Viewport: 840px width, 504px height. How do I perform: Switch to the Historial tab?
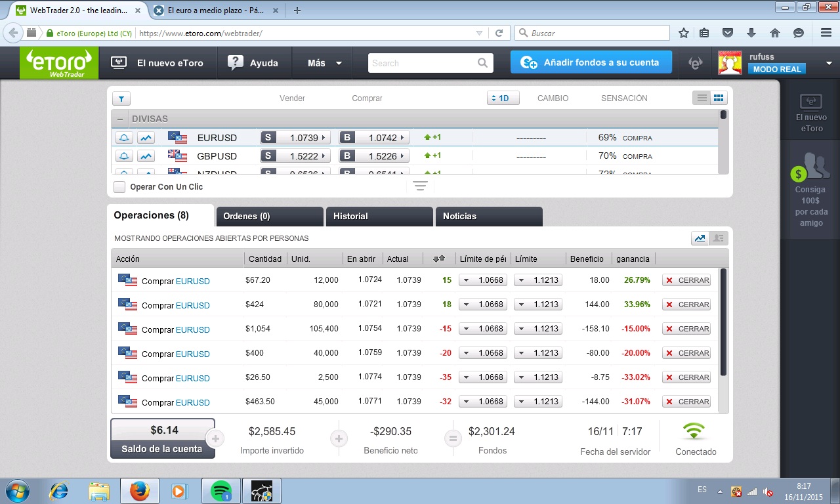pos(379,217)
